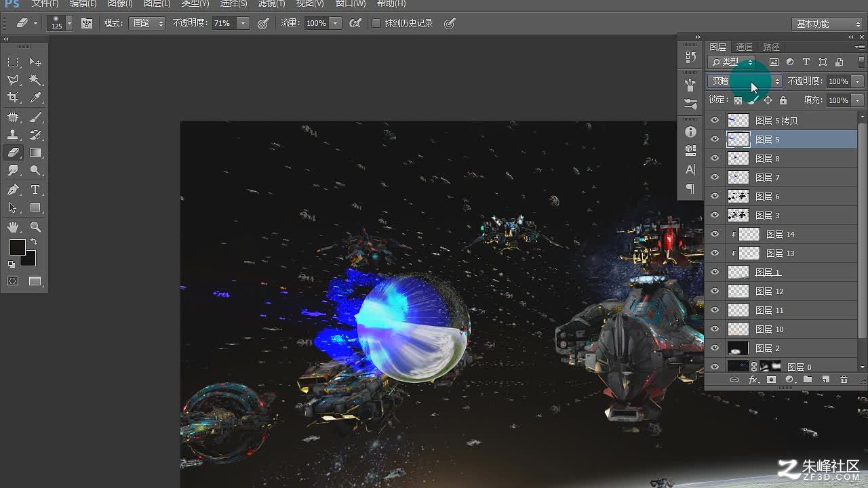Change screen mode button
868x488 pixels.
pos(35,281)
